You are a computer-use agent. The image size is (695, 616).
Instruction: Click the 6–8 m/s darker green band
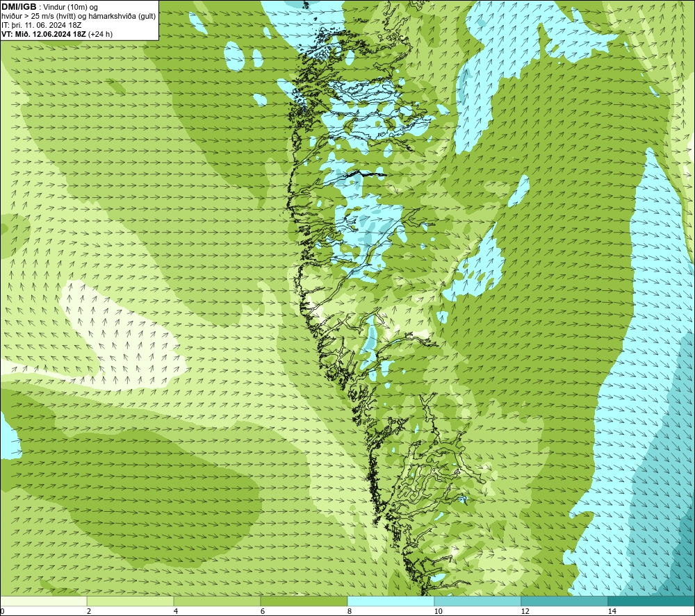[x=304, y=601]
